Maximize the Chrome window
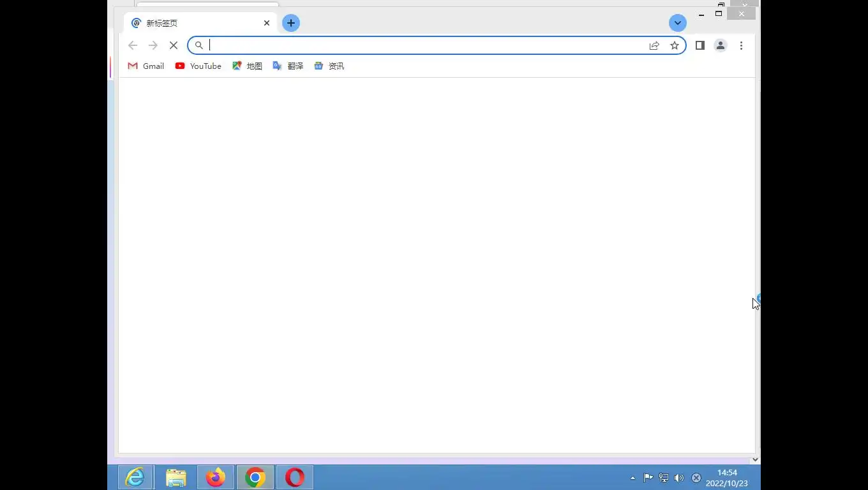 719,14
